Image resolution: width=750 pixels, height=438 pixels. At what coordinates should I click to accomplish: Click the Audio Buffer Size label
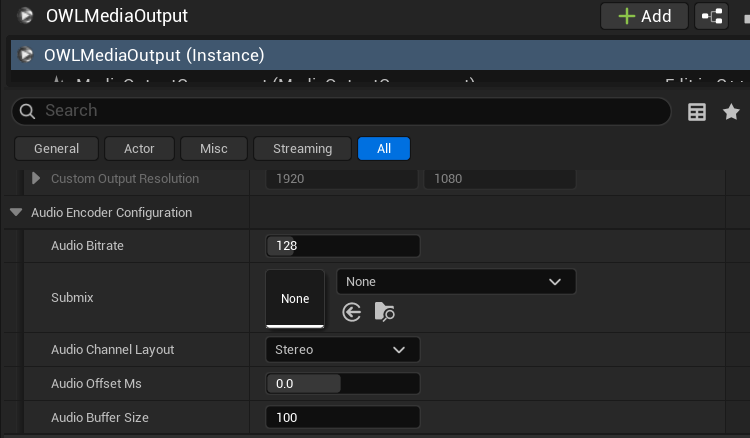tap(99, 417)
